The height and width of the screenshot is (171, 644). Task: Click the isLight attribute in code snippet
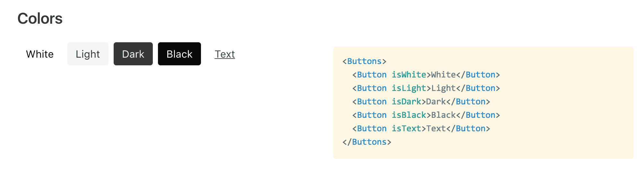pyautogui.click(x=409, y=88)
